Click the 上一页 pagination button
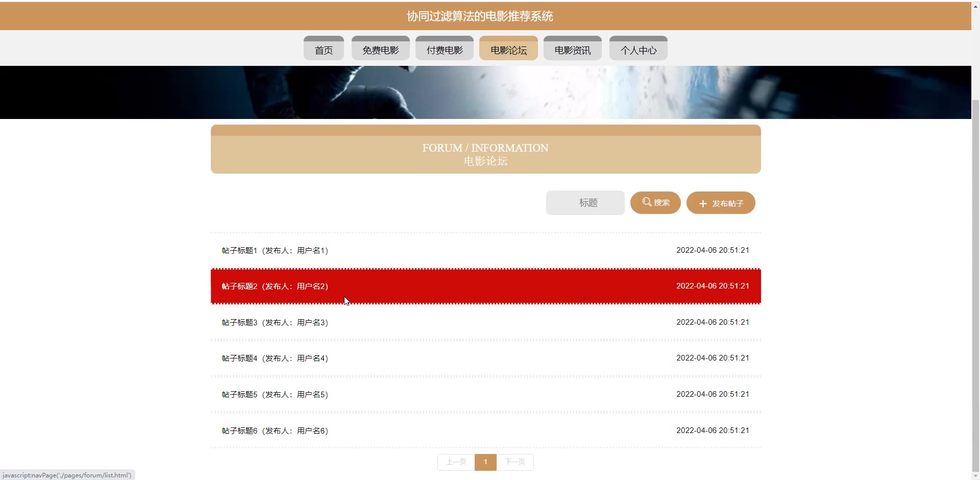 tap(456, 462)
